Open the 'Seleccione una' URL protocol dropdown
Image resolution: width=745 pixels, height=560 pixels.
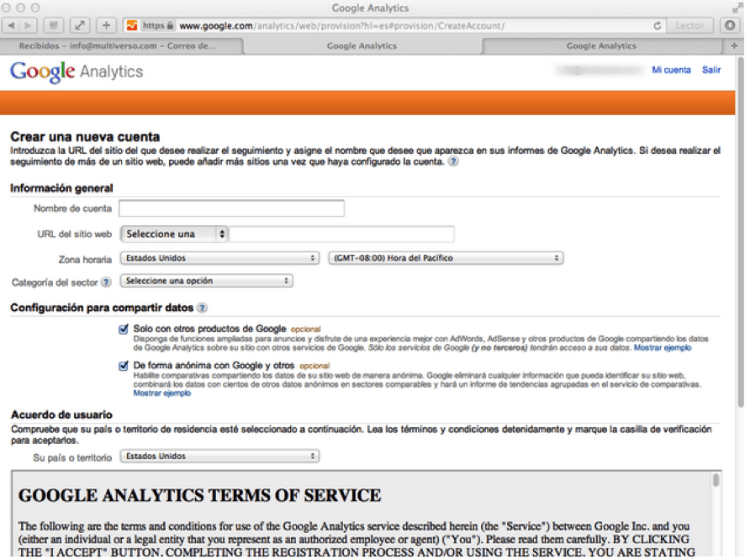(x=174, y=234)
